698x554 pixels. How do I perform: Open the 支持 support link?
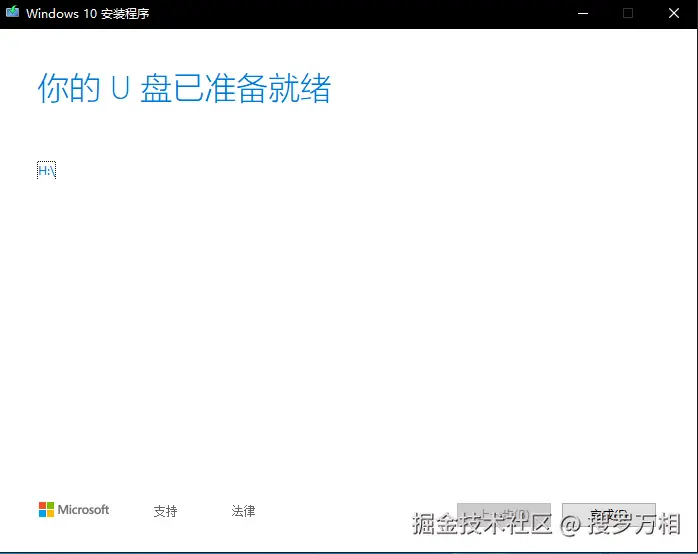coord(166,511)
